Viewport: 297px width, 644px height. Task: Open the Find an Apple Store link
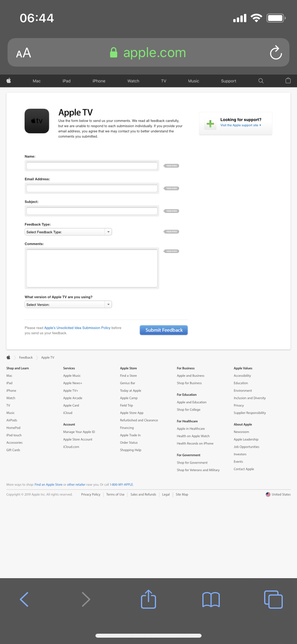(x=48, y=485)
